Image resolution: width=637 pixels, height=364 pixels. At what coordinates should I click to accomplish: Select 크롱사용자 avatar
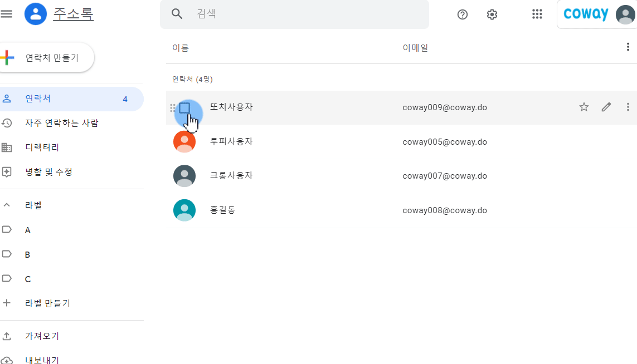pos(184,176)
